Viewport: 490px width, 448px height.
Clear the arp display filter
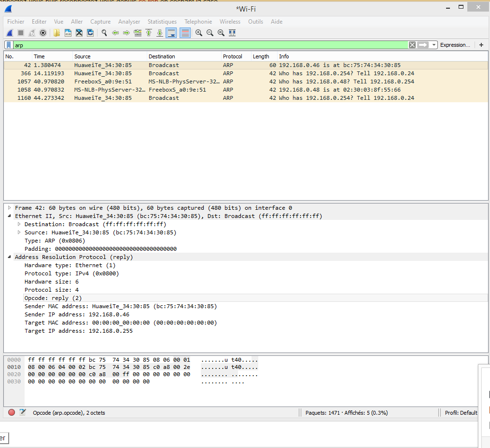412,45
